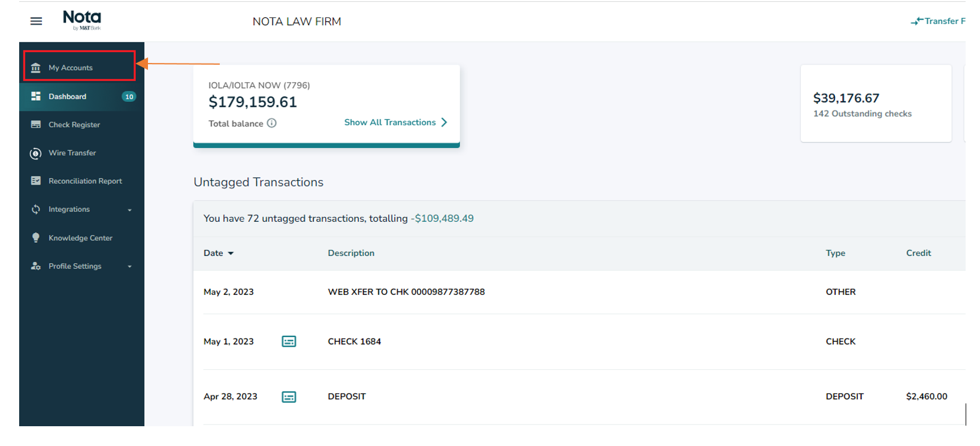Image resolution: width=980 pixels, height=446 pixels.
Task: Click the Description column header
Action: click(351, 254)
